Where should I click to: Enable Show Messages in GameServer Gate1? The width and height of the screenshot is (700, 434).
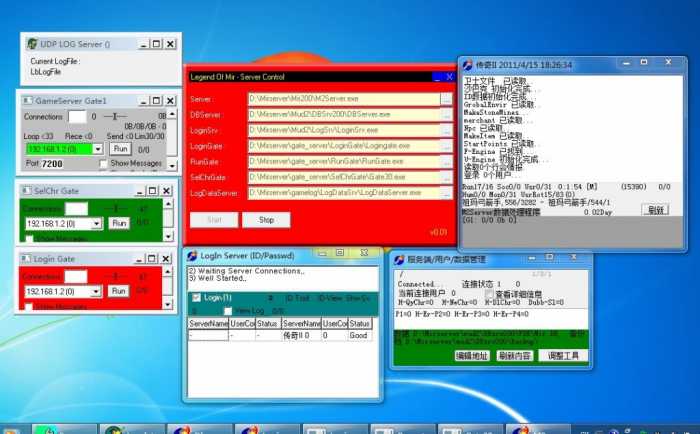pos(103,163)
